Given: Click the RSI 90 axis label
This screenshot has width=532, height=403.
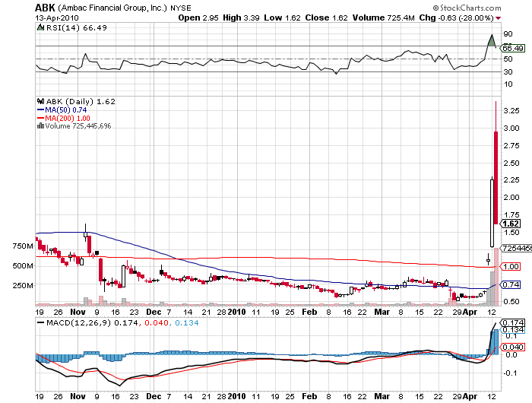Looking at the screenshot, I should tap(508, 34).
